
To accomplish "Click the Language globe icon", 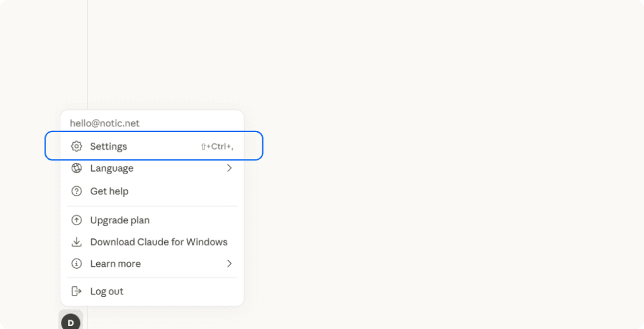I will (x=77, y=169).
